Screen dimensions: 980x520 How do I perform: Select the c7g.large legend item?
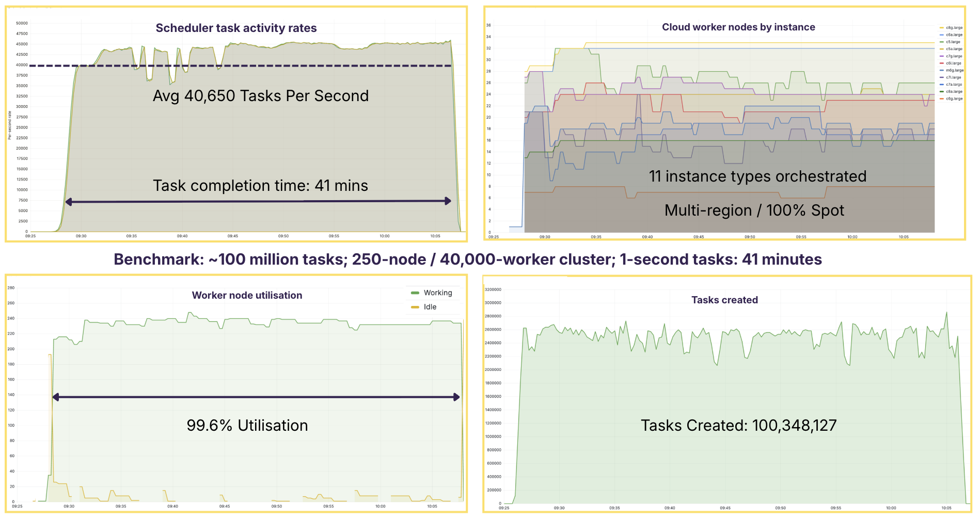954,56
